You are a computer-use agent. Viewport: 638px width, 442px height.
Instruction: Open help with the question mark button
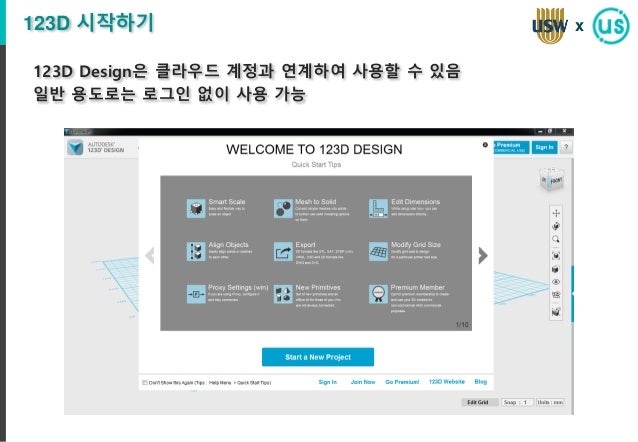[566, 147]
